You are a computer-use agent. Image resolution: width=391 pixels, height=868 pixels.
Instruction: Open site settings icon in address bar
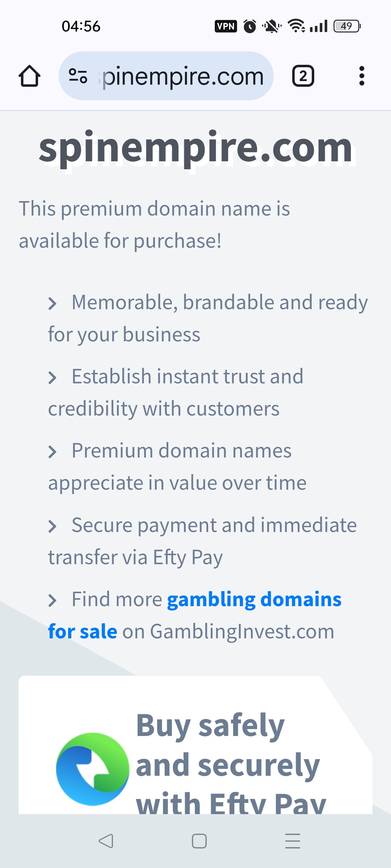coord(78,76)
